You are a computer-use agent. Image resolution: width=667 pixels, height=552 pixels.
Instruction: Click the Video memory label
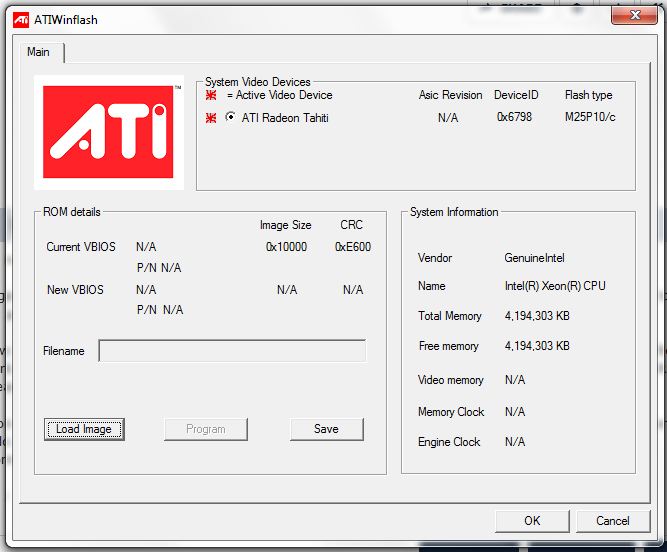coord(450,380)
